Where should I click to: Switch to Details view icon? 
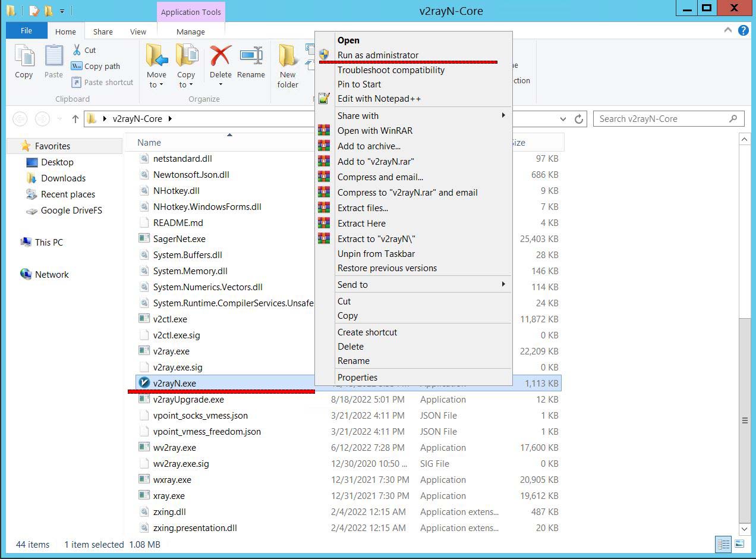coord(724,544)
